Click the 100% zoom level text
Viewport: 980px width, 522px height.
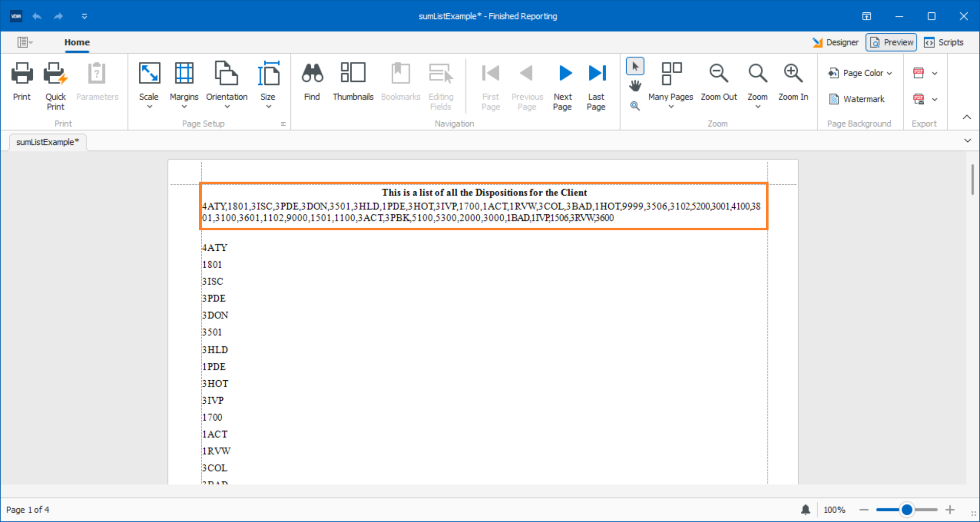click(x=834, y=510)
